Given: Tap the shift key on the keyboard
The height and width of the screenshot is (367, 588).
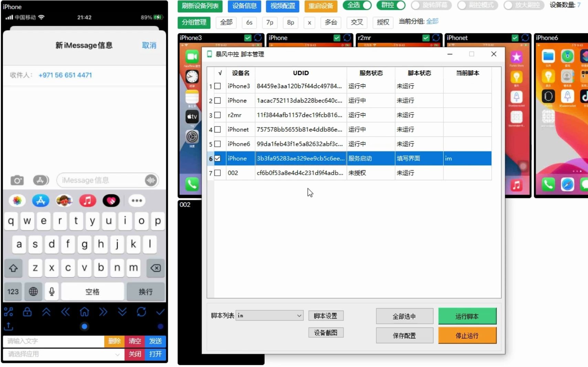Looking at the screenshot, I should (x=13, y=268).
